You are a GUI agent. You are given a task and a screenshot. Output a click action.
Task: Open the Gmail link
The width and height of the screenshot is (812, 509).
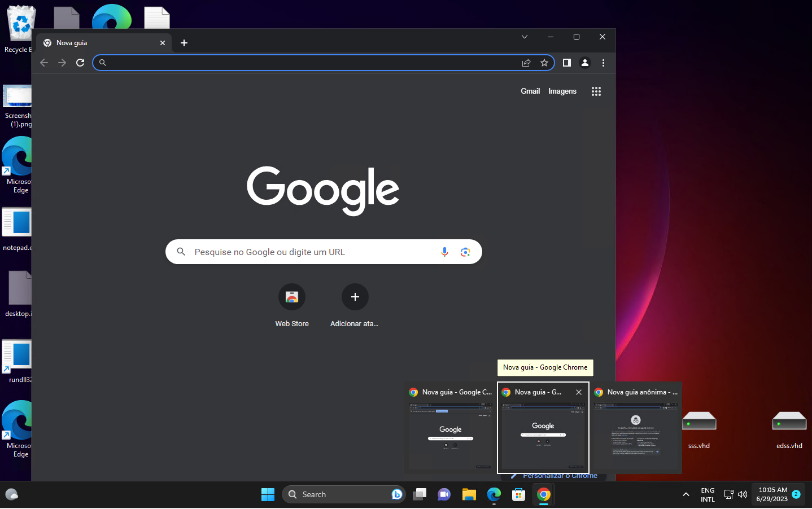530,91
